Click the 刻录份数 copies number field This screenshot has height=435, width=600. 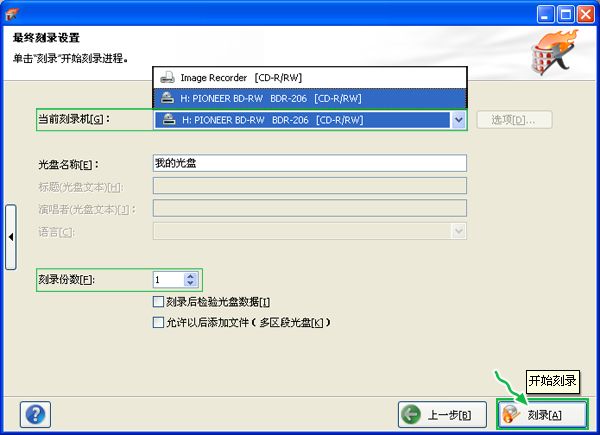[x=169, y=280]
